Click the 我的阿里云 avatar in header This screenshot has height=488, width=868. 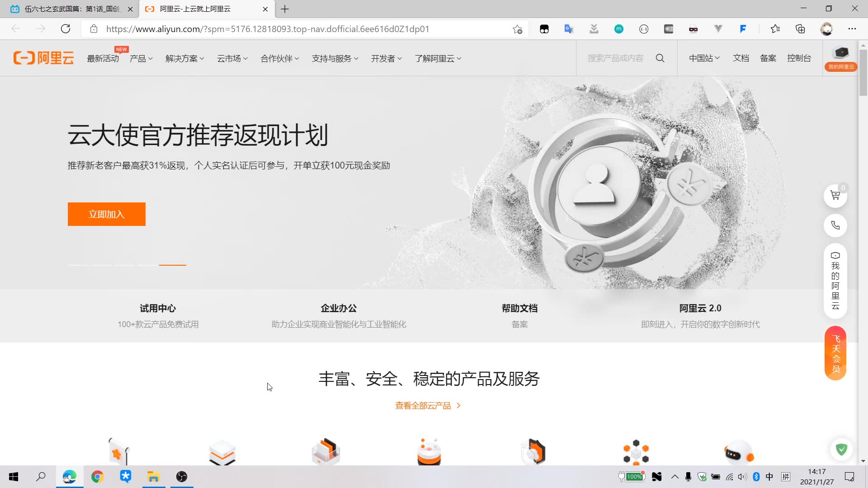click(841, 58)
